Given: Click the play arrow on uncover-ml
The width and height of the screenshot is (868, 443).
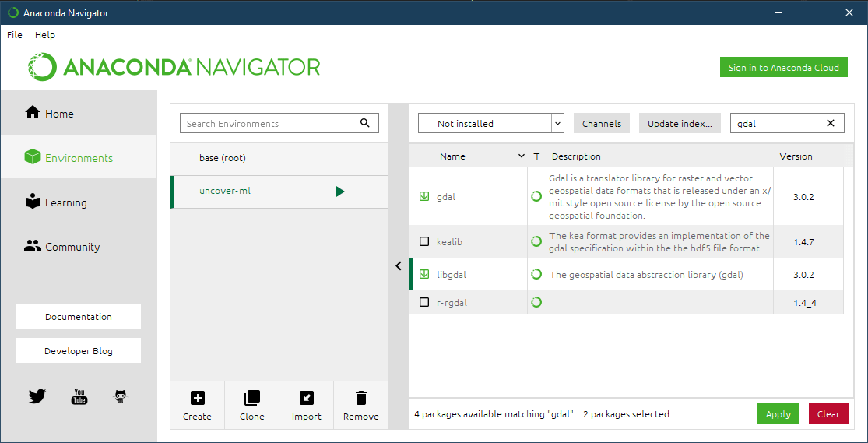Looking at the screenshot, I should 340,192.
